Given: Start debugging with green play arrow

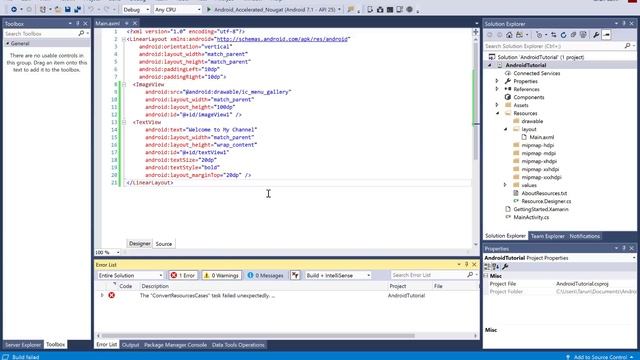Looking at the screenshot, I should [x=209, y=9].
